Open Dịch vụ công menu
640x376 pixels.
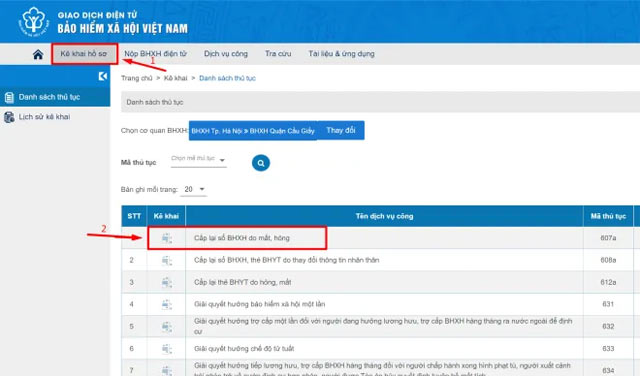[x=226, y=54]
